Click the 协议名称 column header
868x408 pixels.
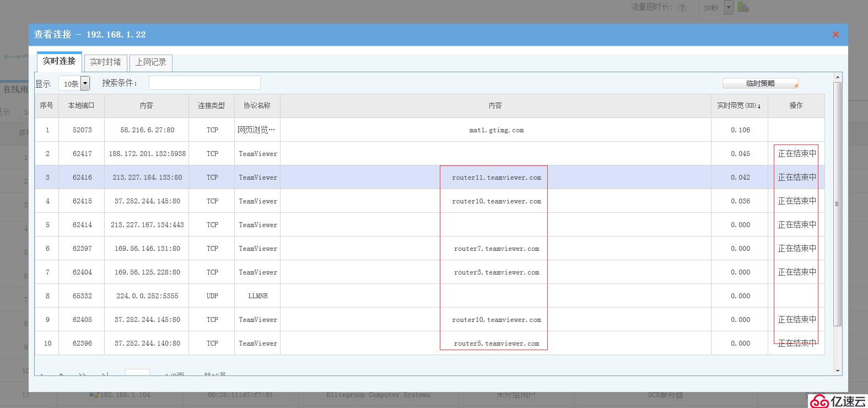(257, 105)
